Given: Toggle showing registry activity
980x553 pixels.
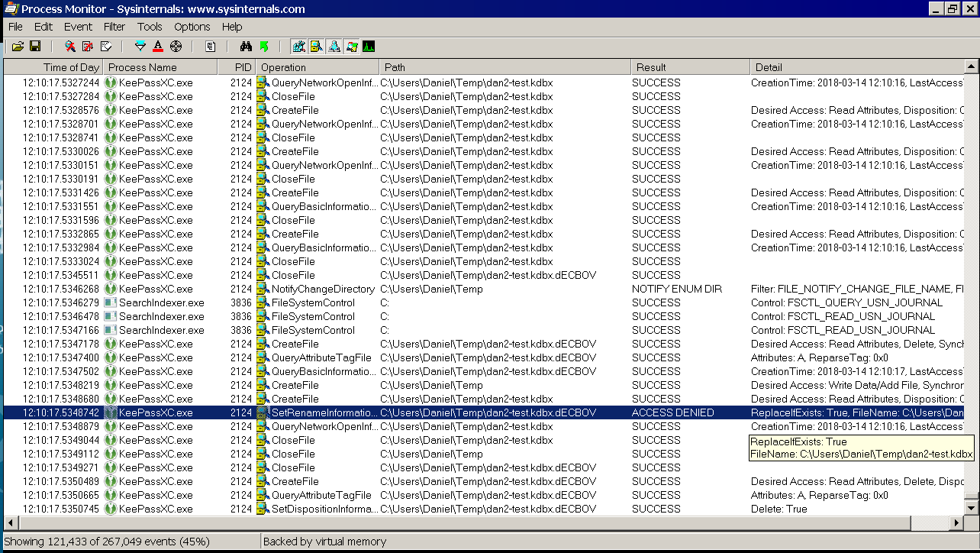Looking at the screenshot, I should 298,46.
